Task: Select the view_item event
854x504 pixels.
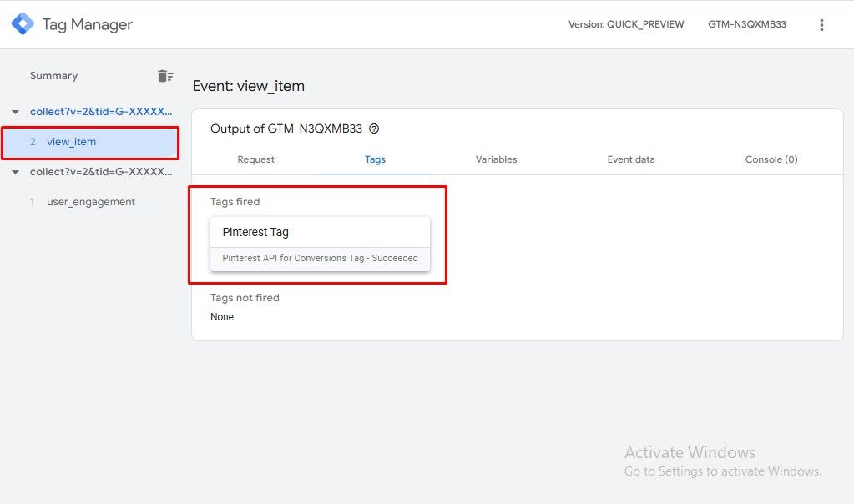Action: click(x=72, y=142)
